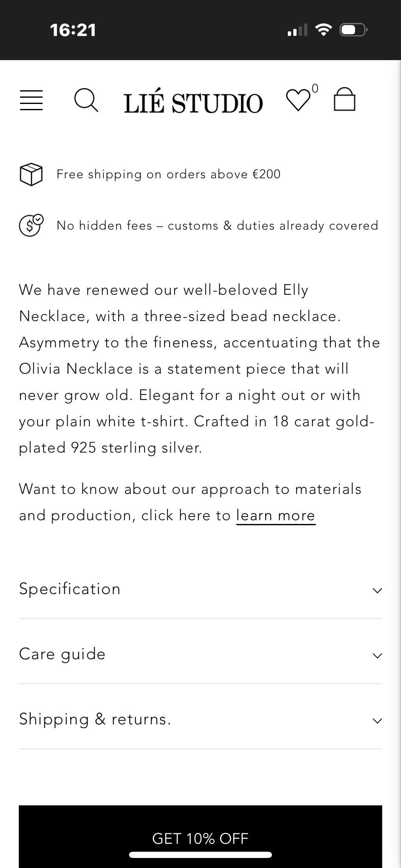Go to Lié Studio home logo
The width and height of the screenshot is (401, 868).
pyautogui.click(x=193, y=103)
